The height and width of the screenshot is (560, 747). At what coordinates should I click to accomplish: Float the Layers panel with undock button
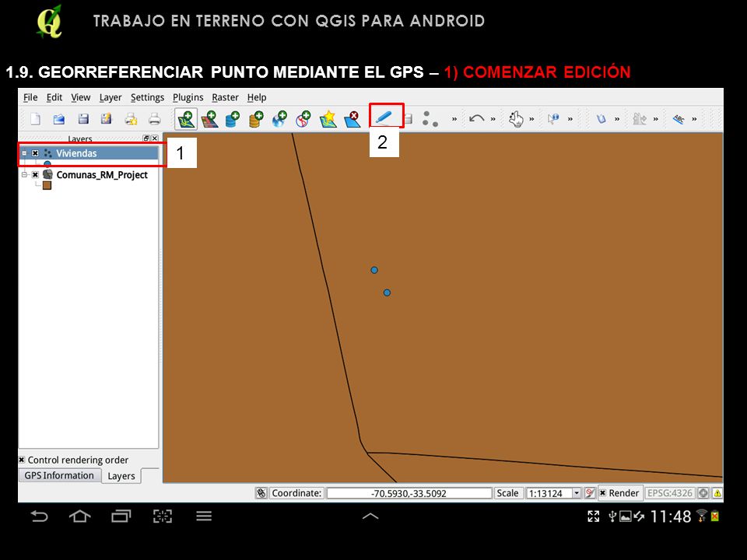coord(146,138)
